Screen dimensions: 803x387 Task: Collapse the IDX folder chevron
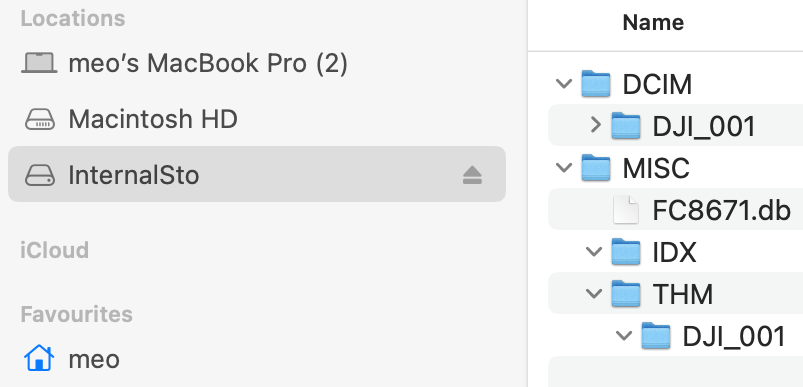pyautogui.click(x=594, y=251)
